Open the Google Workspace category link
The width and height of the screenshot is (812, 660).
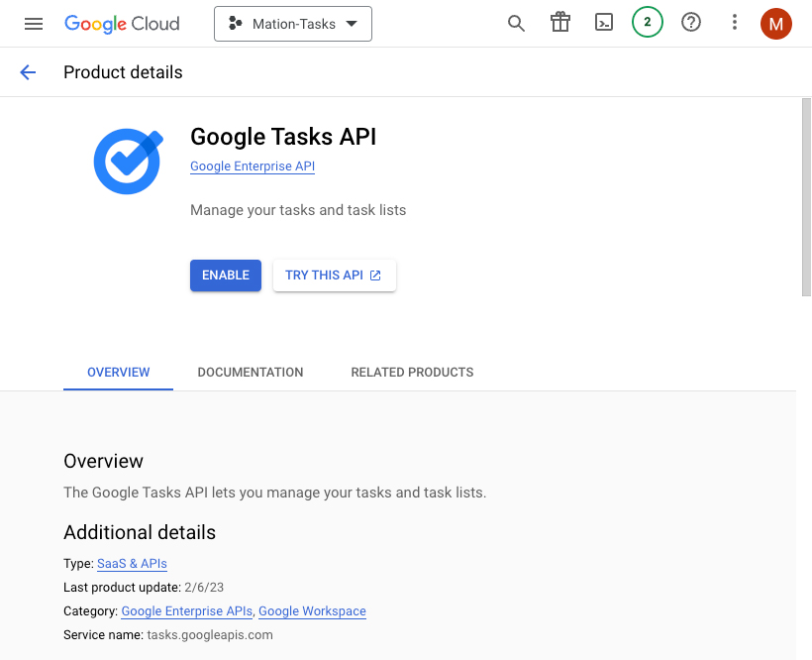(312, 611)
